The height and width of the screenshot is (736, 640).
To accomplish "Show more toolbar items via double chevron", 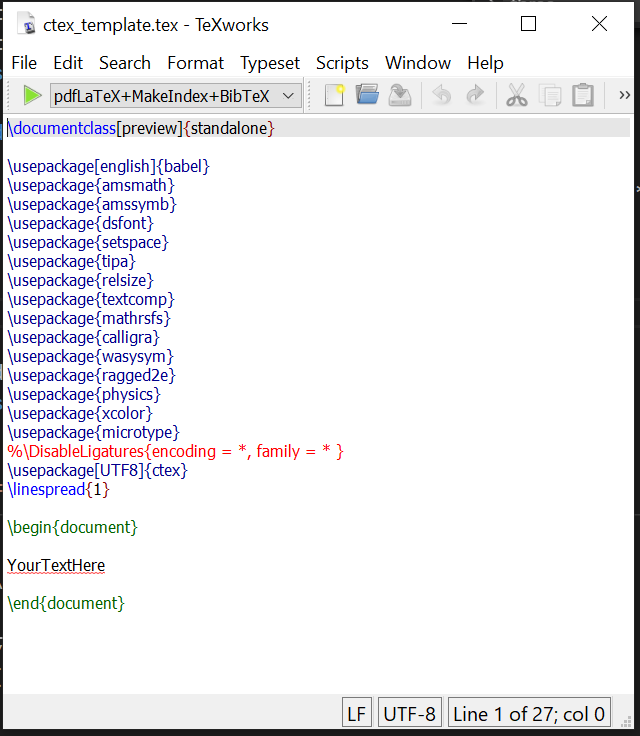I will click(x=624, y=95).
